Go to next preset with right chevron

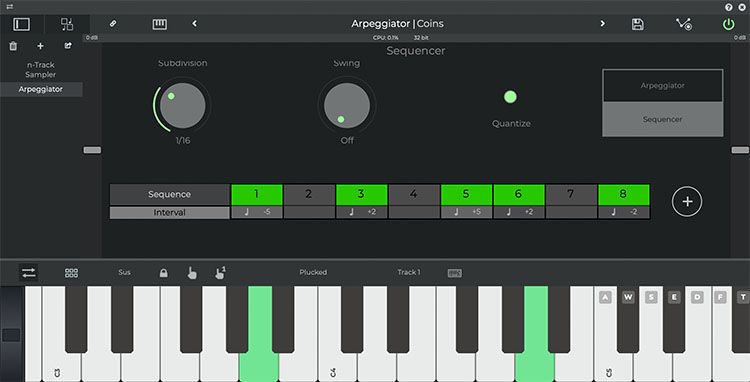[603, 23]
